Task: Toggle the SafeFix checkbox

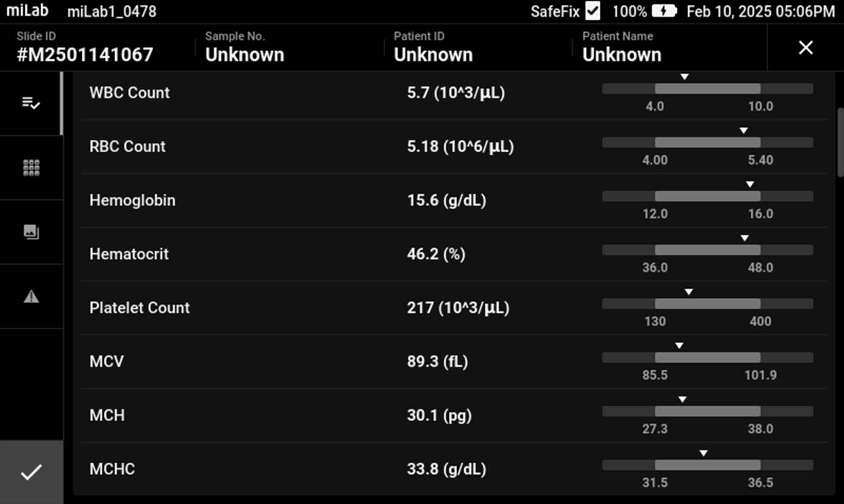Action: 592,12
